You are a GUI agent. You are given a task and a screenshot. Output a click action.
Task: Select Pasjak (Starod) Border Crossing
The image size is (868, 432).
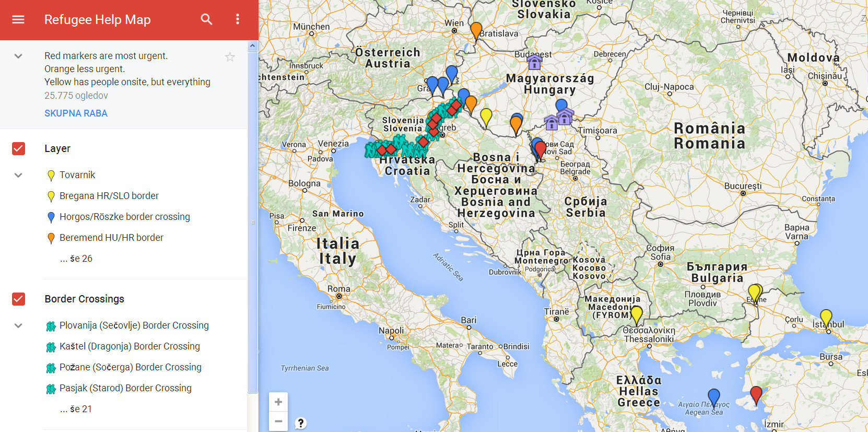pyautogui.click(x=125, y=388)
